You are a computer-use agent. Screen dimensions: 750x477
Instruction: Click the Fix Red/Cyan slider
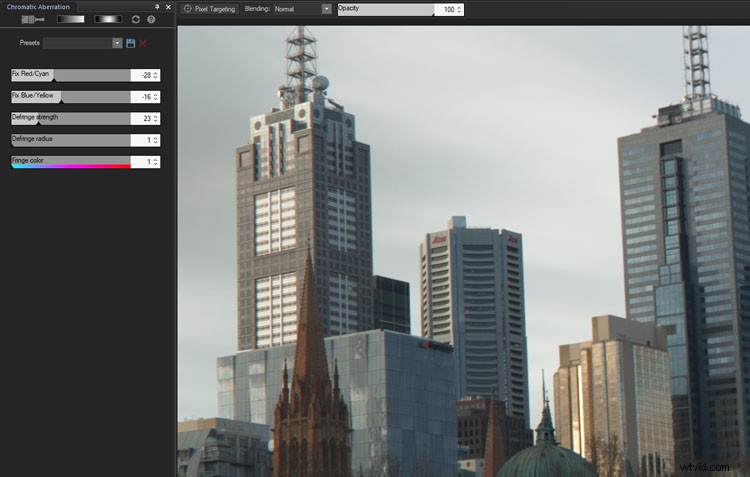(x=71, y=75)
